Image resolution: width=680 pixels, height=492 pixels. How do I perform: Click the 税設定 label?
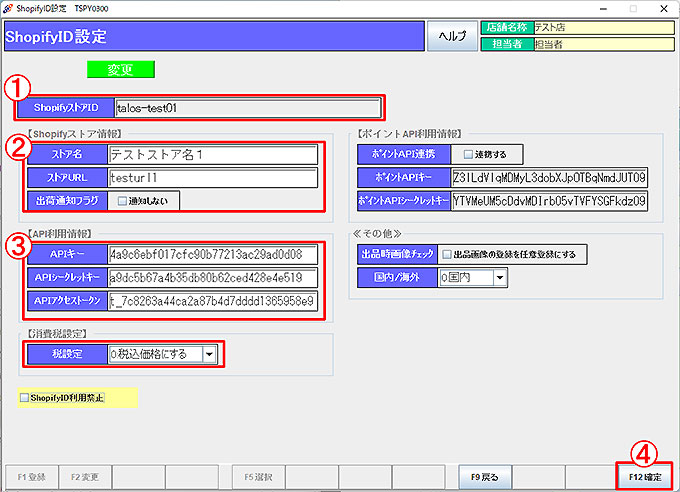click(67, 354)
